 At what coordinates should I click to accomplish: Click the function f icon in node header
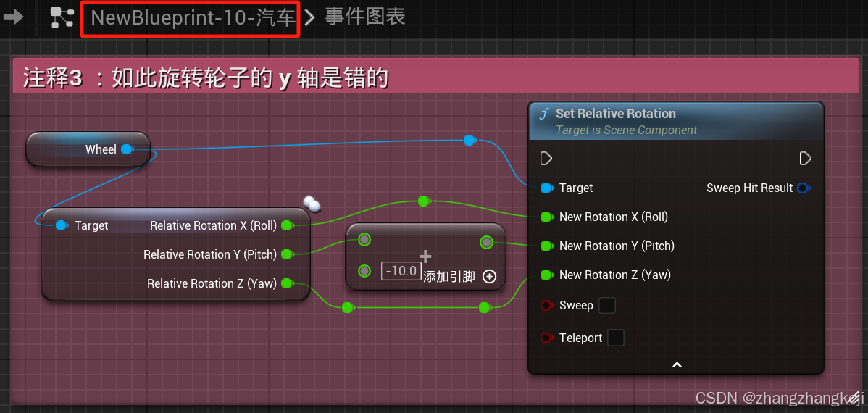[x=544, y=114]
